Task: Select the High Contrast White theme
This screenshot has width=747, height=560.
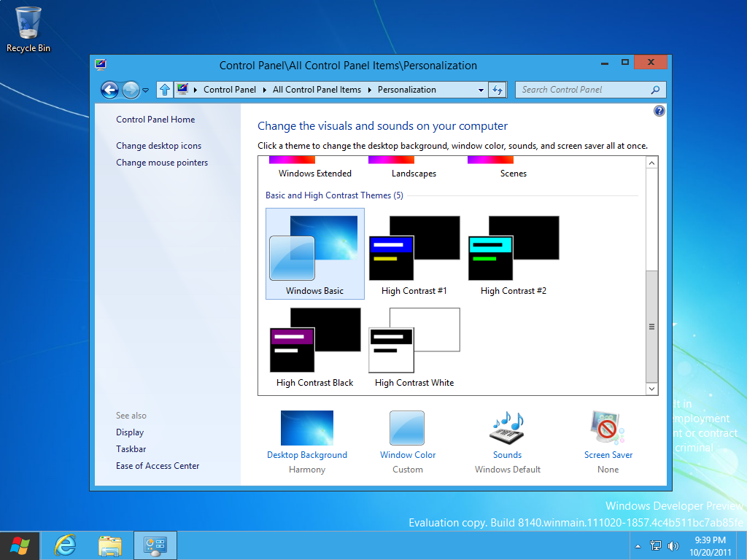Action: [414, 348]
